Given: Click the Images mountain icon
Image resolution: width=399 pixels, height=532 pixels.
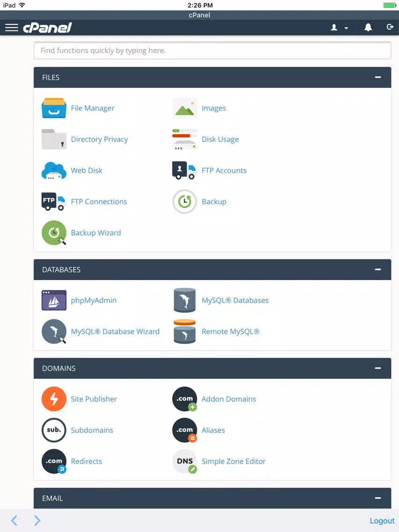Looking at the screenshot, I should [x=185, y=108].
